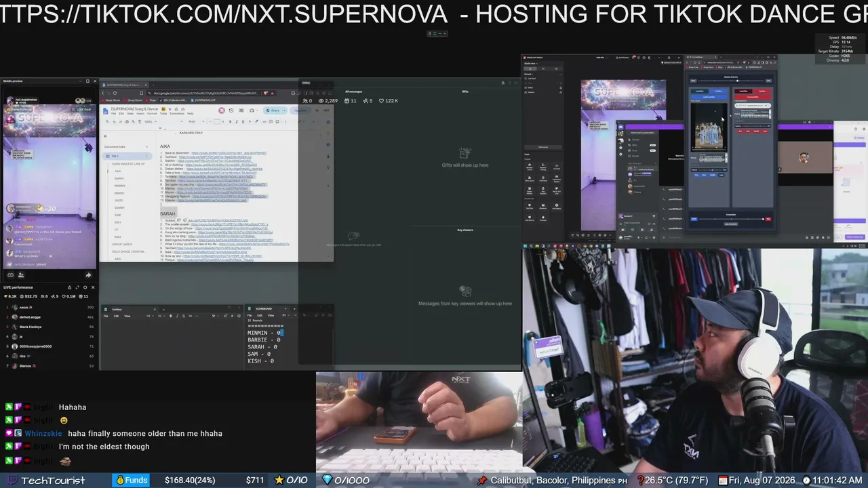Click the Share button in Google Docs
Viewport: 868px width, 488px height.
273,110
